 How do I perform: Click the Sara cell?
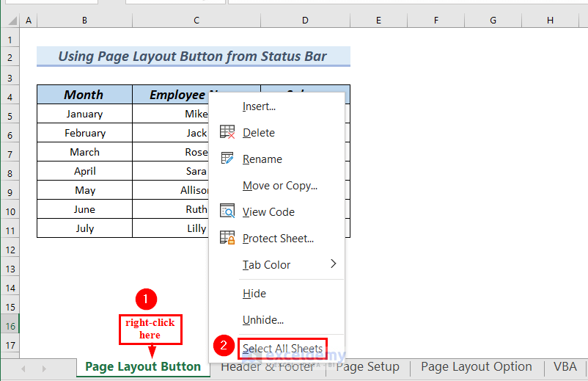(171, 171)
